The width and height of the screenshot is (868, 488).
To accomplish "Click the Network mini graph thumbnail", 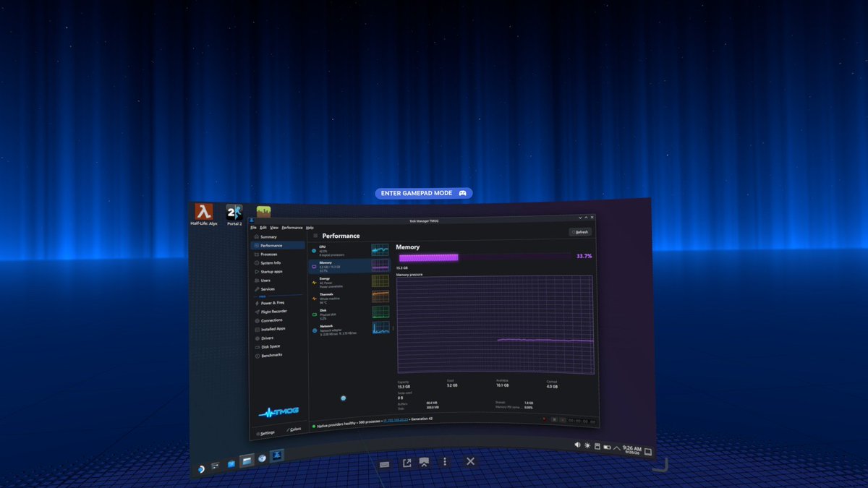I will (x=380, y=328).
